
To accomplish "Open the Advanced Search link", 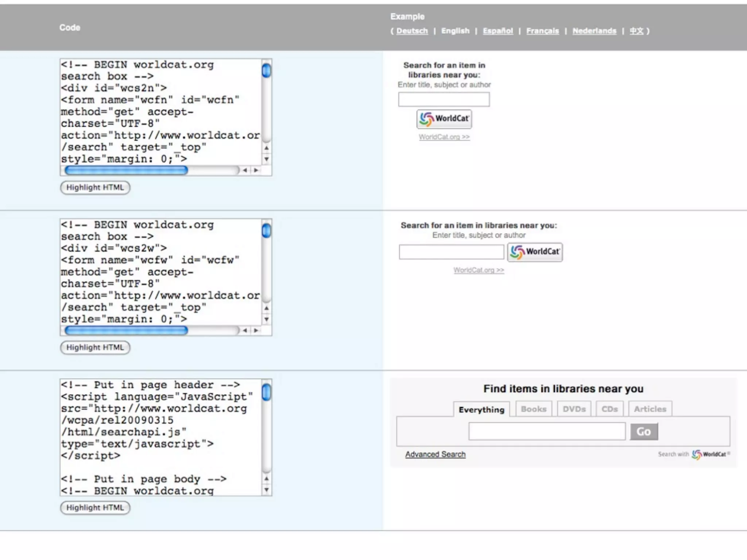I will [x=435, y=454].
